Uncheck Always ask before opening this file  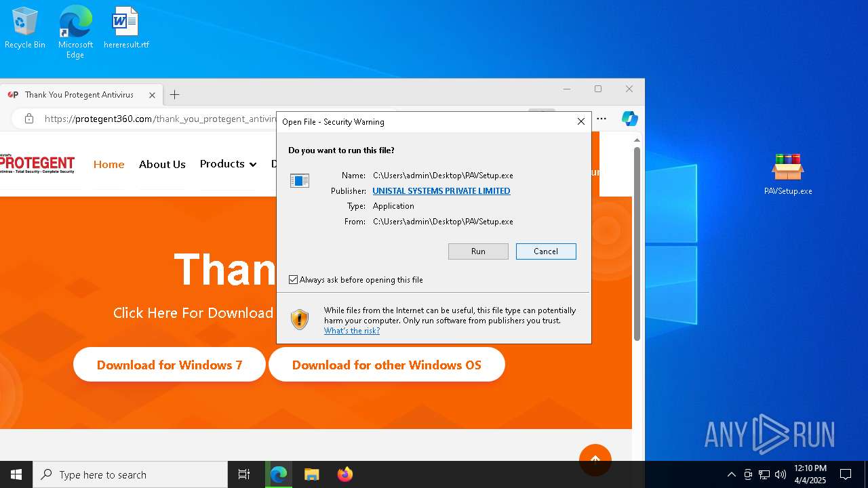(x=293, y=280)
